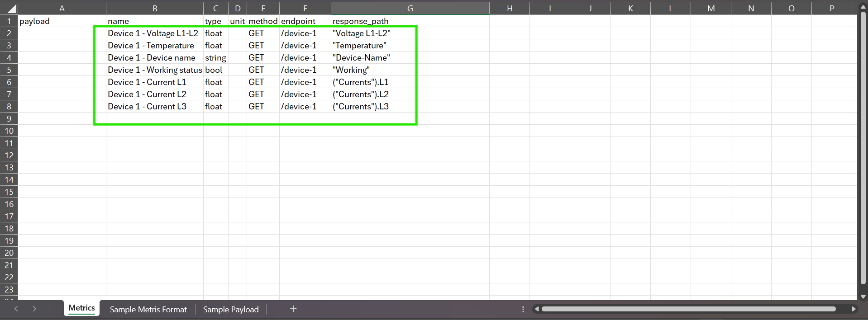Select column B header
Image resolution: width=868 pixels, height=320 pixels.
point(155,9)
